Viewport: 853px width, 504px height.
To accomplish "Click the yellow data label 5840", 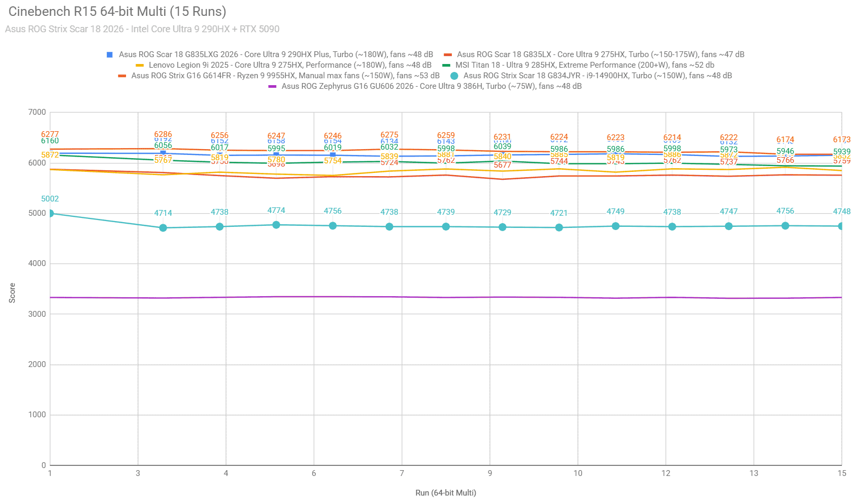I will 503,157.
